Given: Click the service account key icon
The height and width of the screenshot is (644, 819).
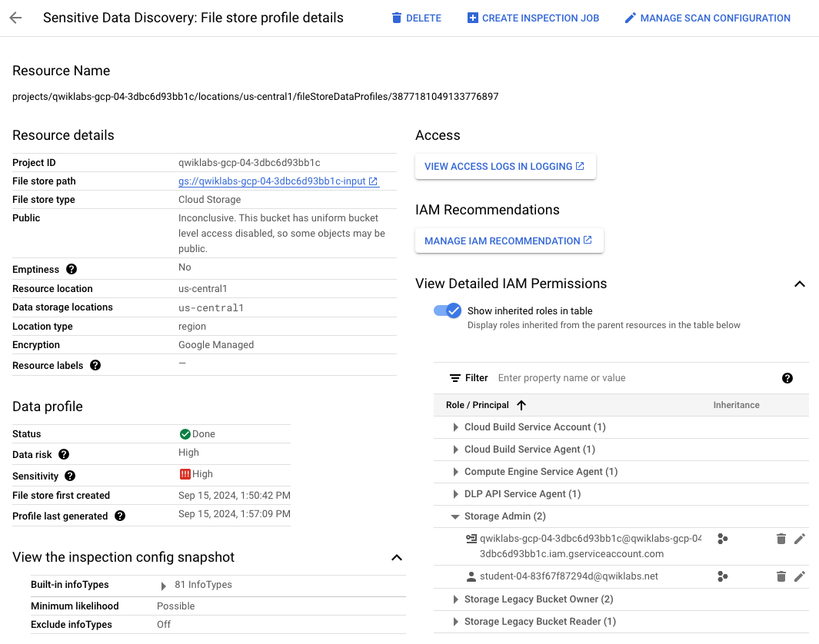Looking at the screenshot, I should [x=471, y=539].
